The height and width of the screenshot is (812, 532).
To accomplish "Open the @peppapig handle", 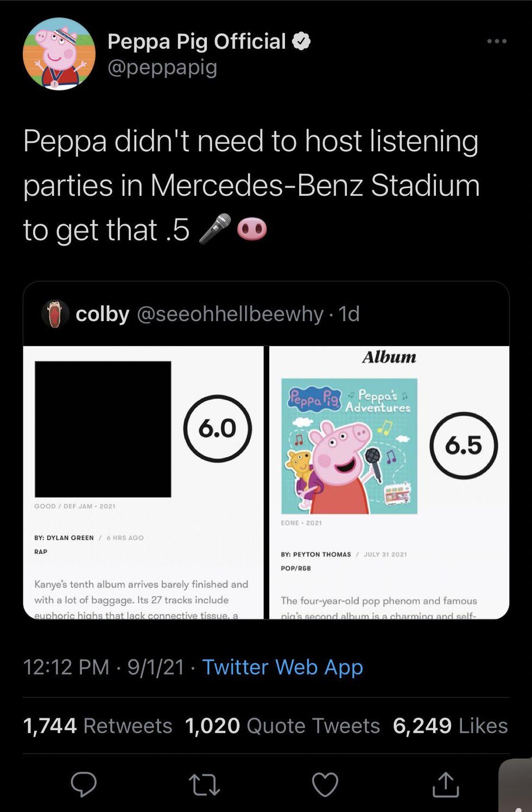I will pos(162,67).
